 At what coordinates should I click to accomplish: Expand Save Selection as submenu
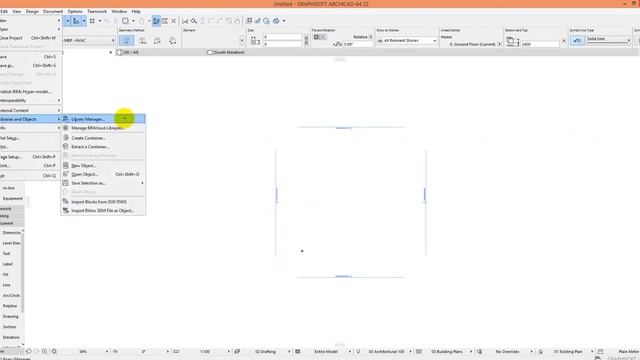(x=103, y=183)
